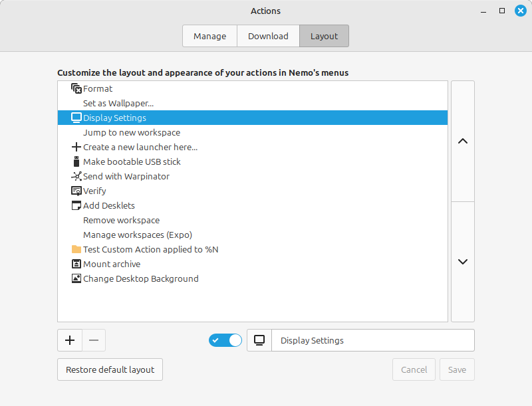The width and height of the screenshot is (532, 406).
Task: Disable the Display Settings visibility toggle
Action: (225, 340)
